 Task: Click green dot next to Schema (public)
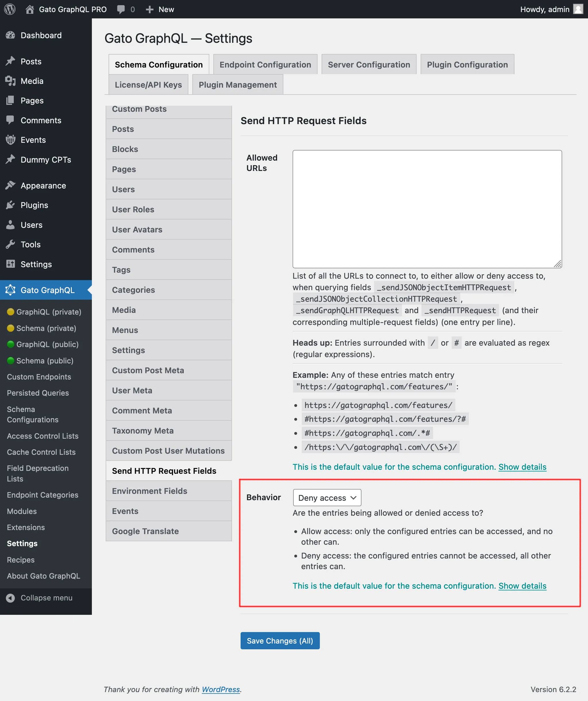pyautogui.click(x=11, y=360)
